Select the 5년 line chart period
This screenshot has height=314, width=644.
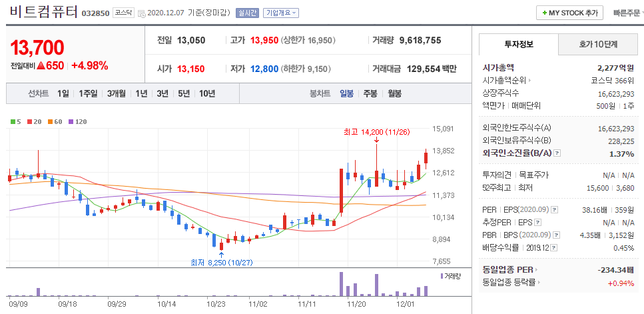[x=184, y=94]
